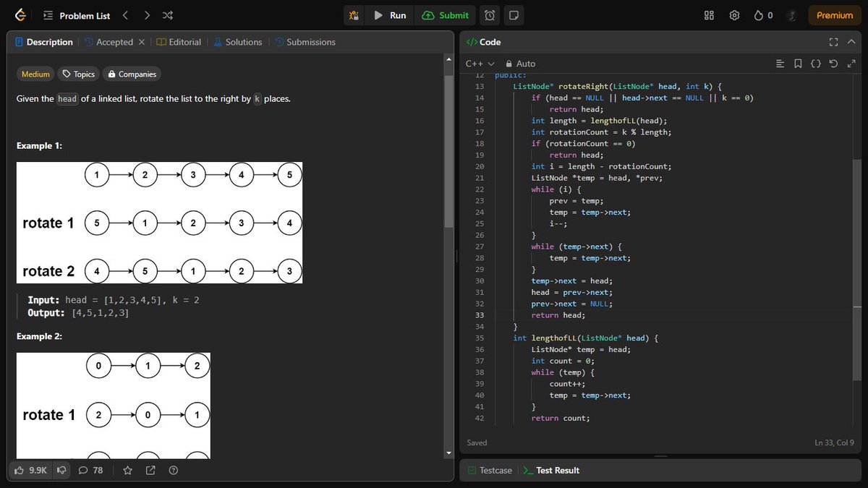Submit the solution
The image size is (868, 488).
[446, 15]
